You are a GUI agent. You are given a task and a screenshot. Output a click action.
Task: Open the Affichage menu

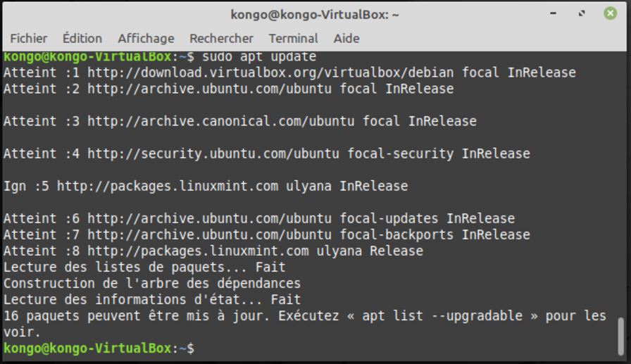point(146,39)
